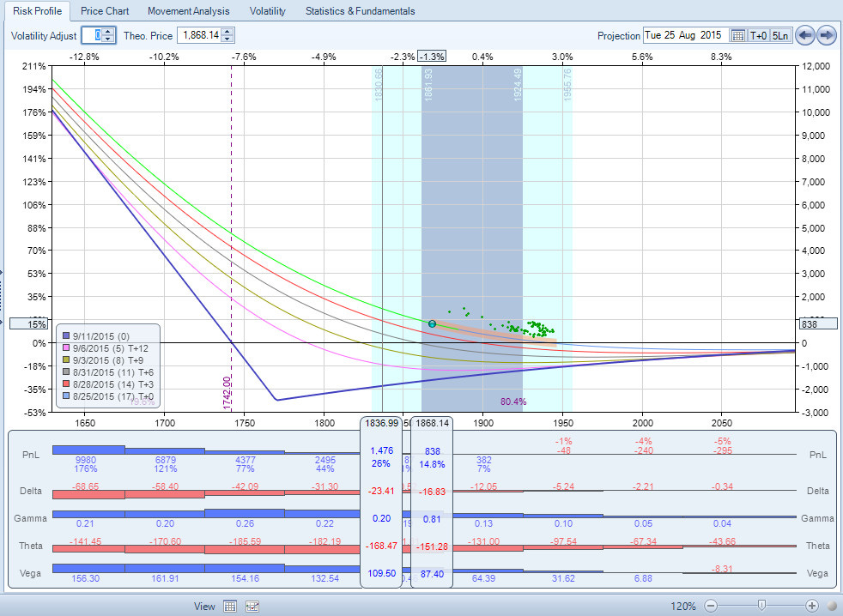843x616 pixels.
Task: Click the 1924.49 vertical band label
Action: coord(518,85)
